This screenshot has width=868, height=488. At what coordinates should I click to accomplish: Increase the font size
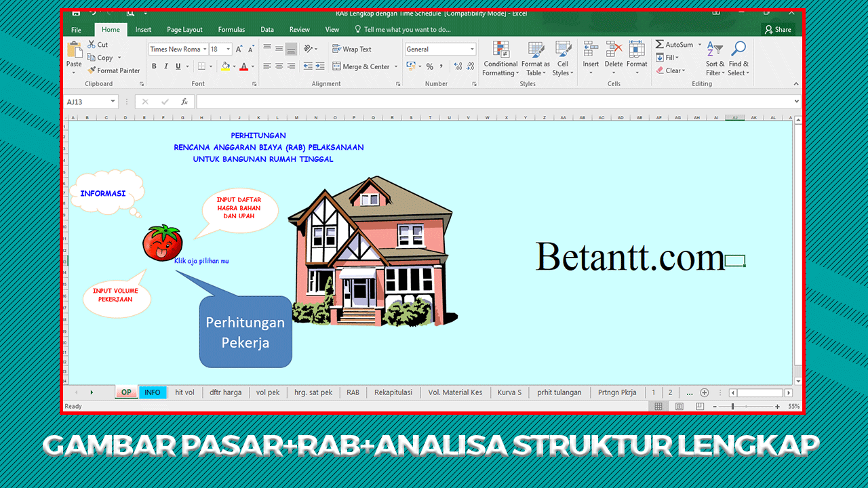pyautogui.click(x=239, y=49)
